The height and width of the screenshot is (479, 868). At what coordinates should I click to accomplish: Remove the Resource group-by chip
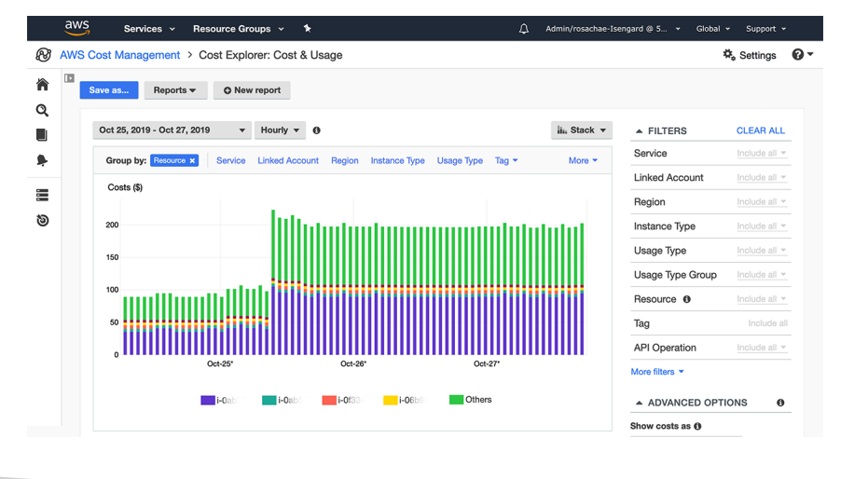(193, 160)
